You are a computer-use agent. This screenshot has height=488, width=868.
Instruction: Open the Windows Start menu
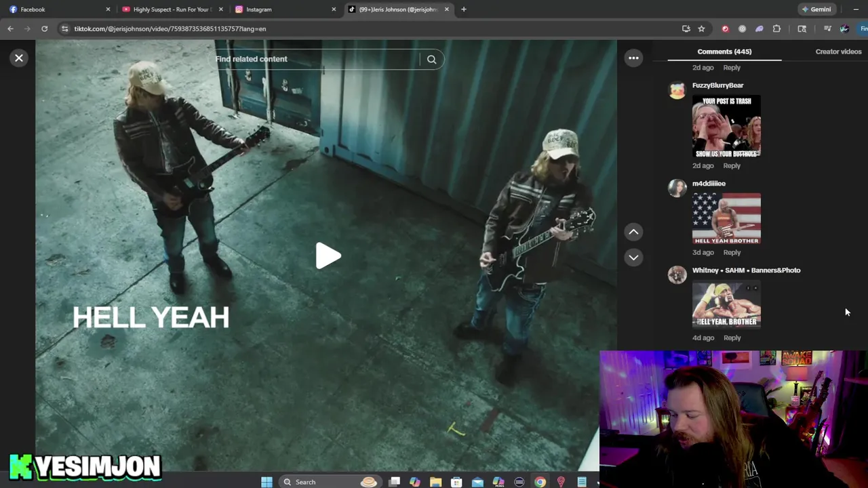point(267,482)
